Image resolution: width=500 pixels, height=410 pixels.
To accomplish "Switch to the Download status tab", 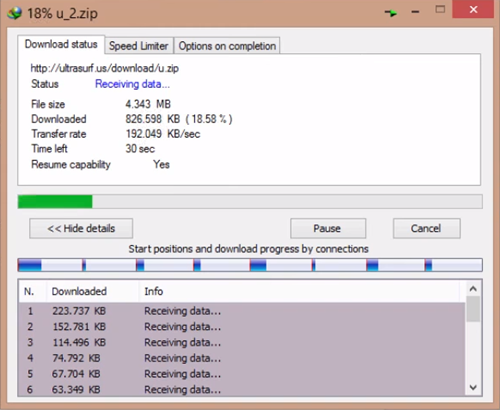I will coord(61,44).
